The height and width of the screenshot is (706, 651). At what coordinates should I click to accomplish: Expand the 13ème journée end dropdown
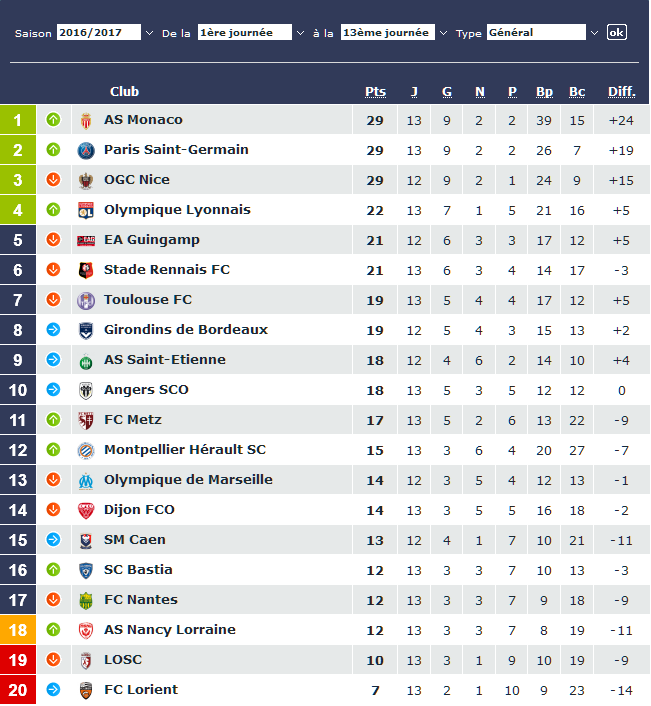point(394,32)
